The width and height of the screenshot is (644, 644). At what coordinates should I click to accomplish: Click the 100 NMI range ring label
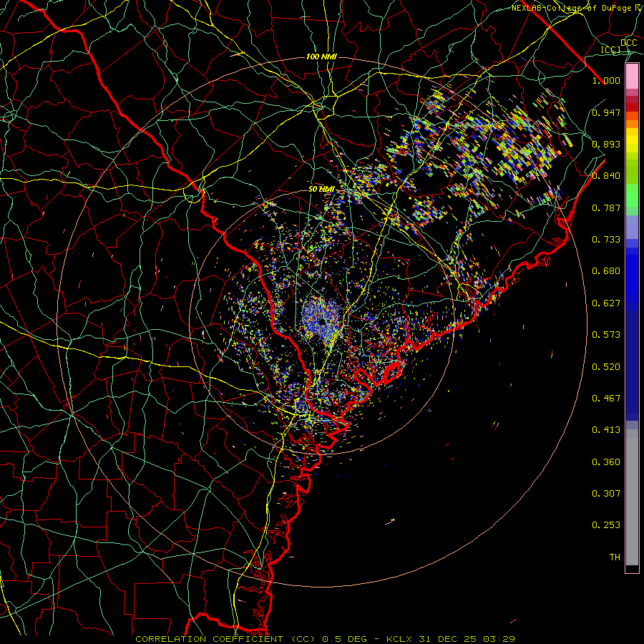321,57
